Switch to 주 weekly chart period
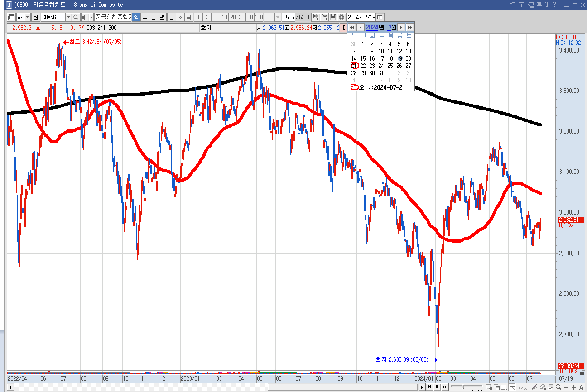Image resolution: width=587 pixels, height=392 pixels. coord(144,17)
